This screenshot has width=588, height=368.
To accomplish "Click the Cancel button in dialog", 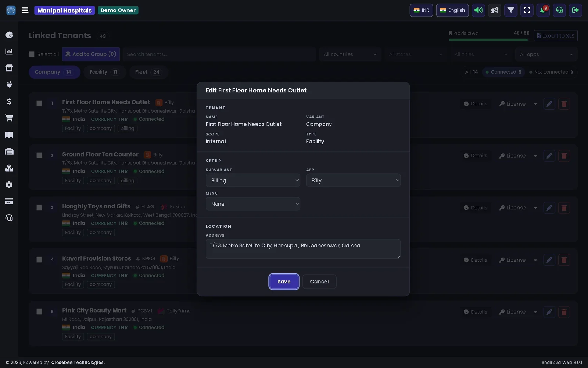I will tap(319, 282).
